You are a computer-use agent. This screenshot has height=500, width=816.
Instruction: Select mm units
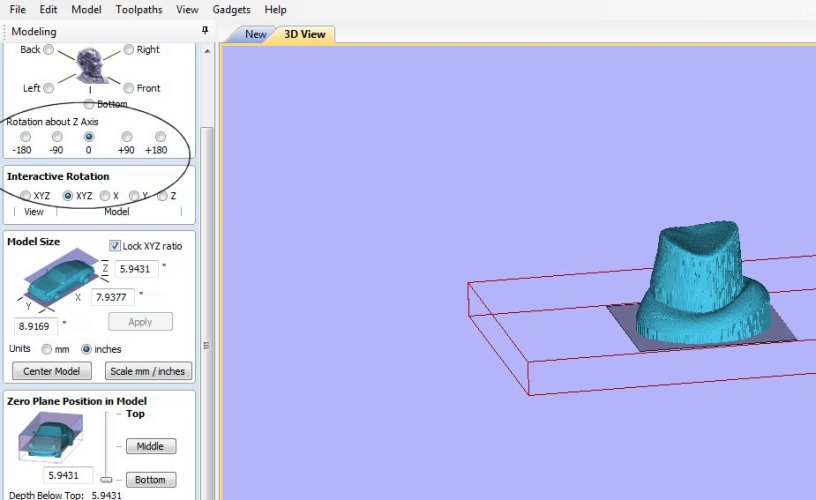[46, 349]
